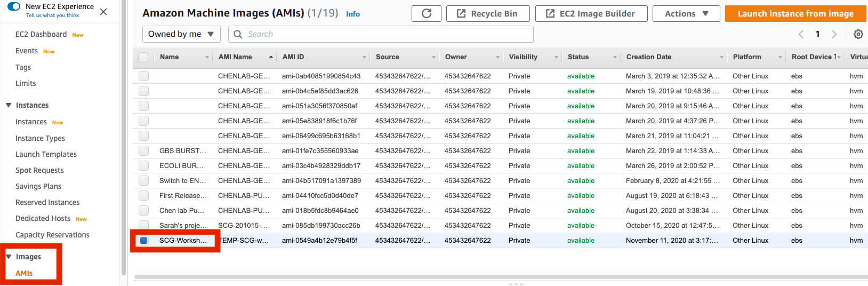Open Status column filter arrow
This screenshot has height=286, width=868.
[x=615, y=57]
